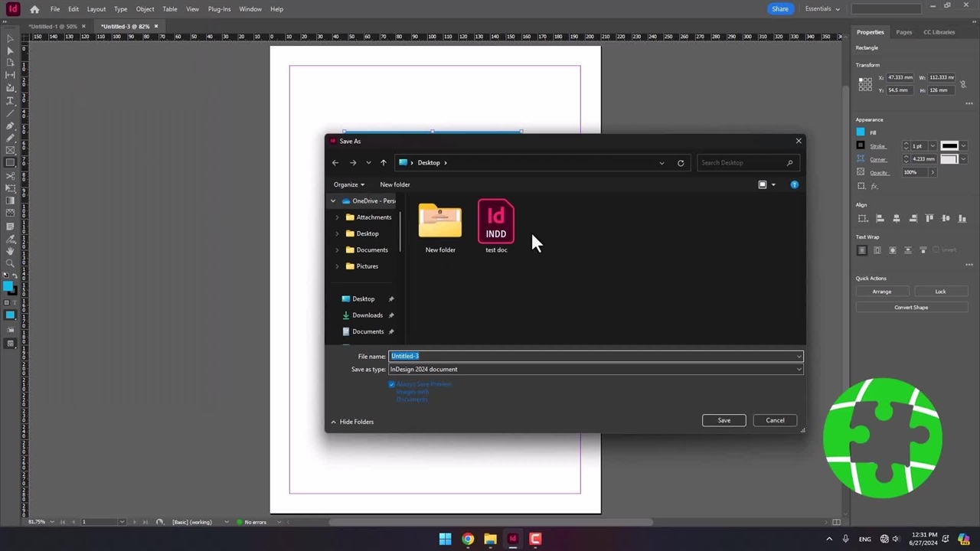Screen dimensions: 980x551
Task: Open the Layout menu
Action: click(x=96, y=9)
